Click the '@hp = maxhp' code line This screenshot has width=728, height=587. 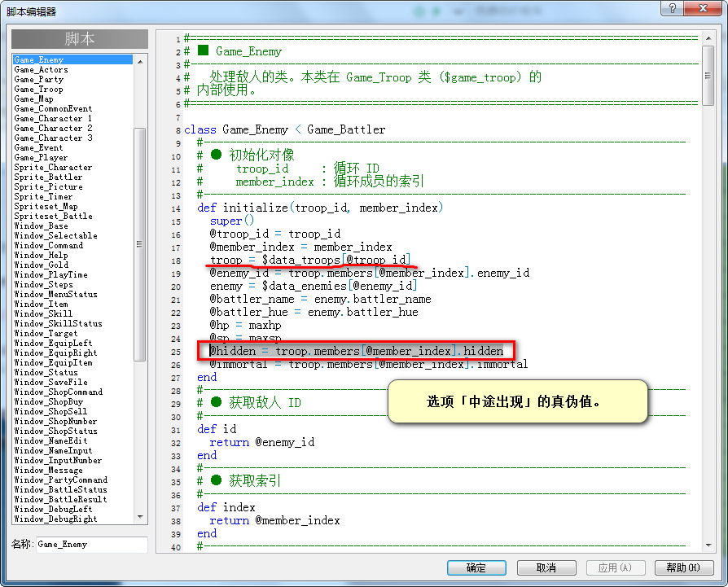[246, 325]
